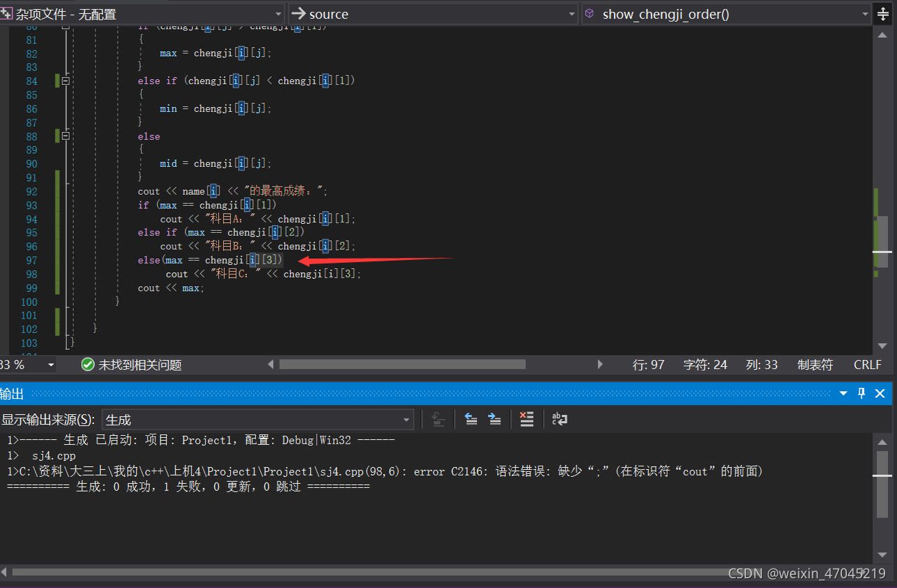Click line number 84 in the margin
This screenshot has width=897, height=588.
[x=31, y=81]
